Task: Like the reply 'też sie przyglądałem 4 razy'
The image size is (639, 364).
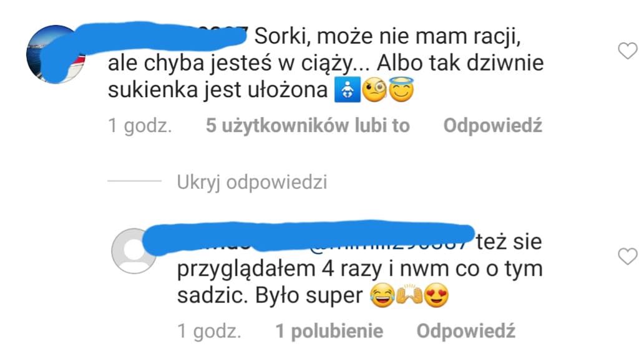Action: (x=628, y=257)
